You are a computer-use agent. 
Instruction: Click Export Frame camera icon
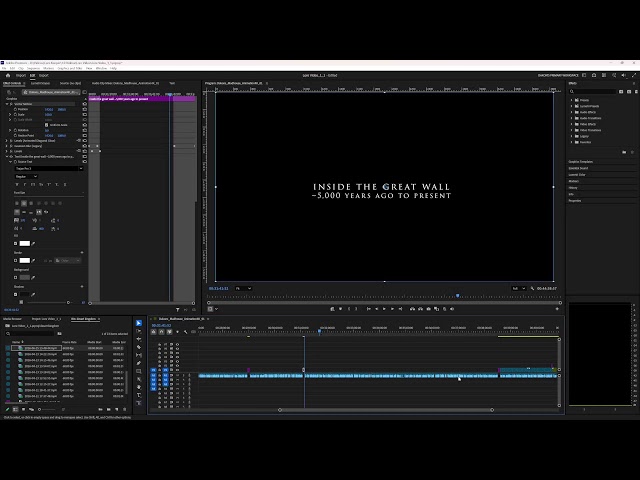coord(429,309)
